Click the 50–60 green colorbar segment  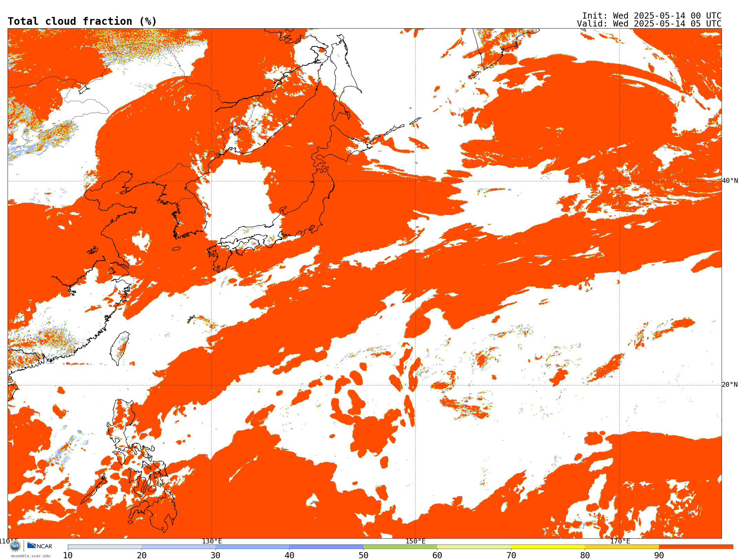tap(400, 547)
